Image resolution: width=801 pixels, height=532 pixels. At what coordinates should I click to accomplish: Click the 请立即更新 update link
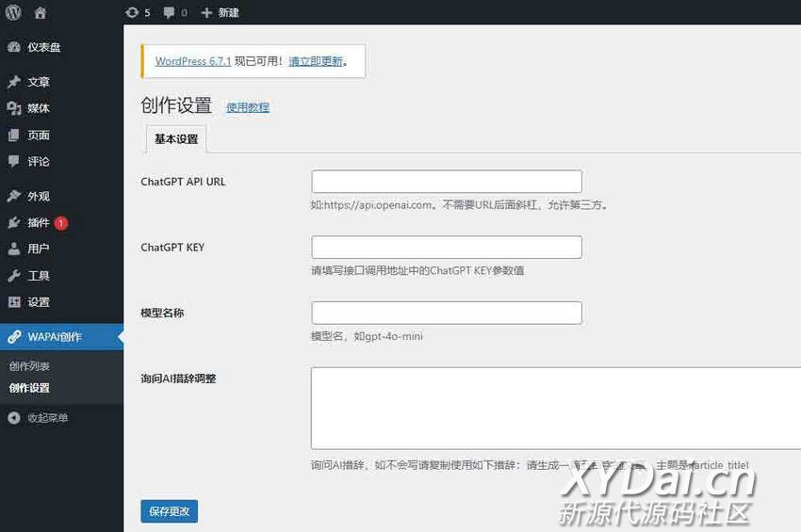tap(315, 61)
